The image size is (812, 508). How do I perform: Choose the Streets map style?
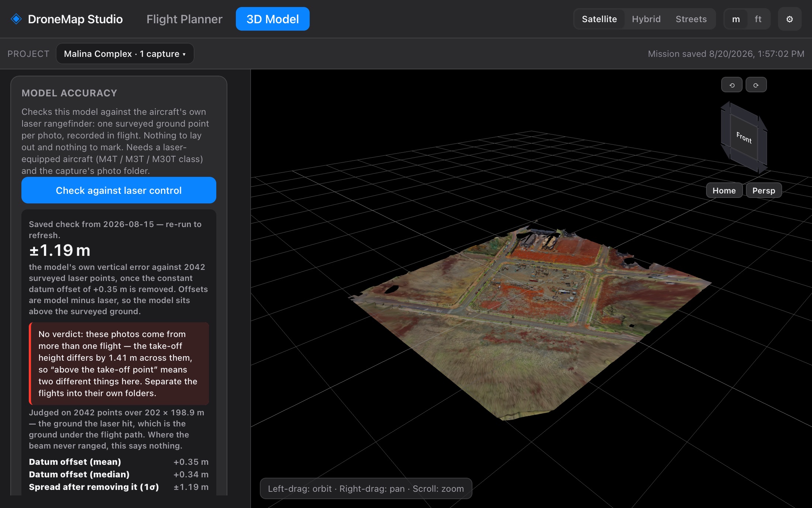691,19
